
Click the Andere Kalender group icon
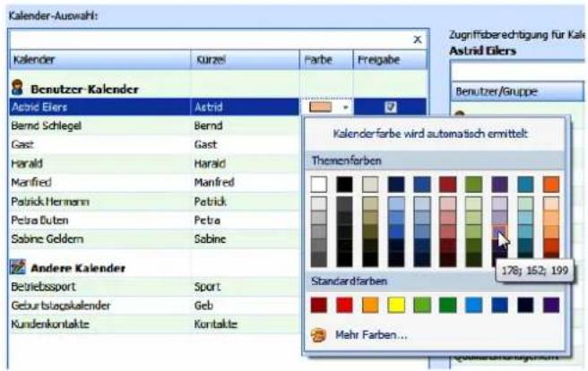(18, 267)
